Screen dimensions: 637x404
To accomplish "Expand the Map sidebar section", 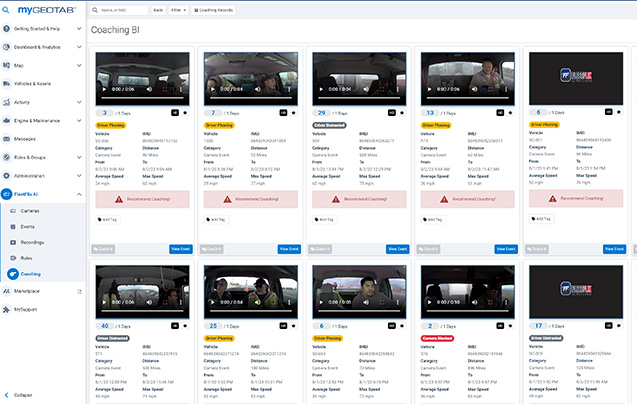I will tap(79, 65).
